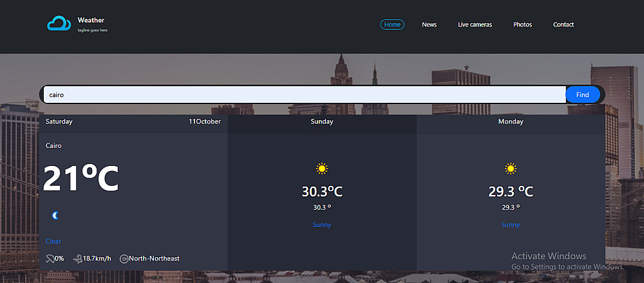Open the Contact page link

563,24
